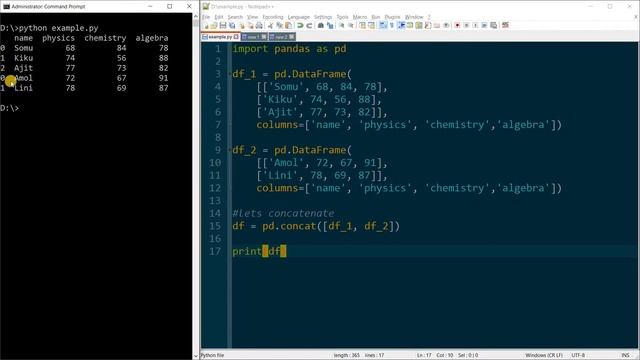
Task: Click the pd.concat code on line 15
Action: 316,226
